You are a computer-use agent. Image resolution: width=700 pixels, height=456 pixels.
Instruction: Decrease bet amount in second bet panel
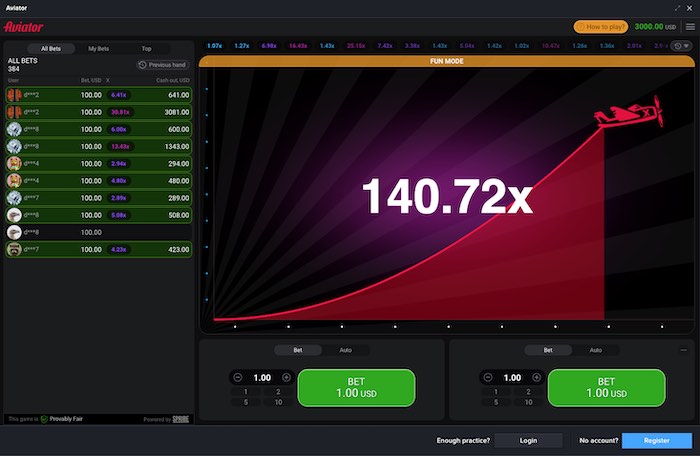tap(488, 378)
